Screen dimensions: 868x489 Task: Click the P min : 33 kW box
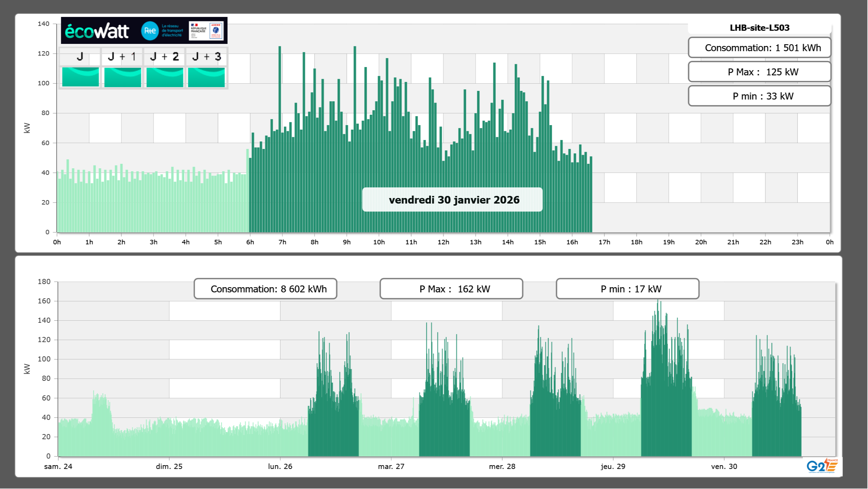(x=759, y=96)
